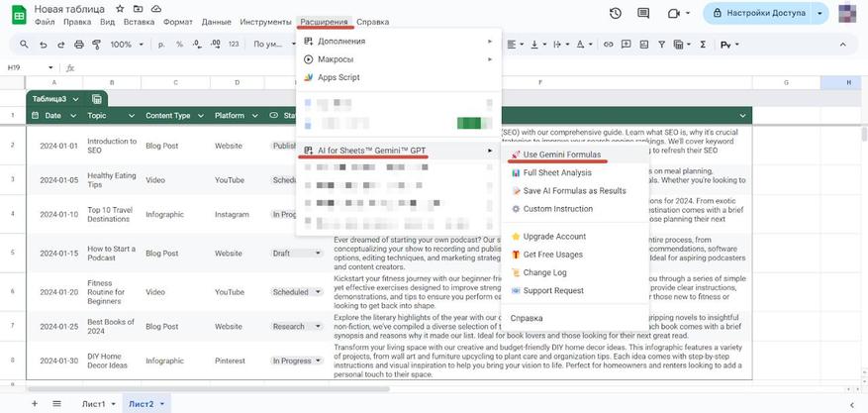Click the Лист2 sheet tab
Viewport: 868px width, 413px height.
tap(146, 403)
